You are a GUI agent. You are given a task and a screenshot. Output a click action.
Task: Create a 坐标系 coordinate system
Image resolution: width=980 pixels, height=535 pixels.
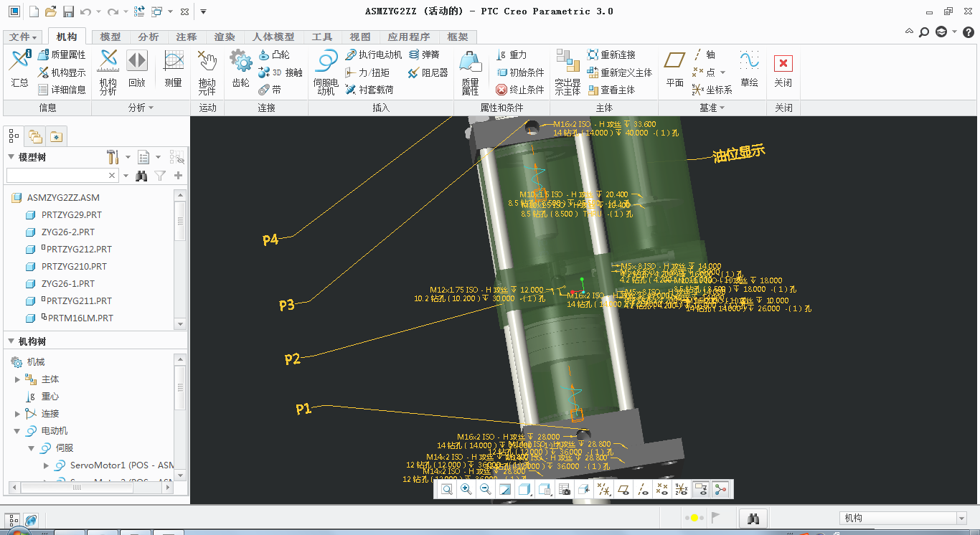[712, 90]
